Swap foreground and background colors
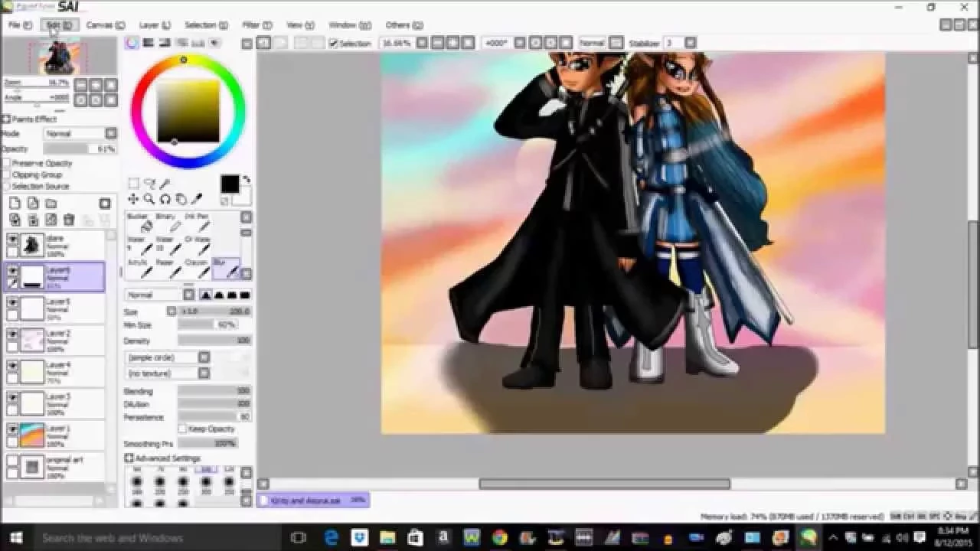The image size is (980, 551). (247, 181)
